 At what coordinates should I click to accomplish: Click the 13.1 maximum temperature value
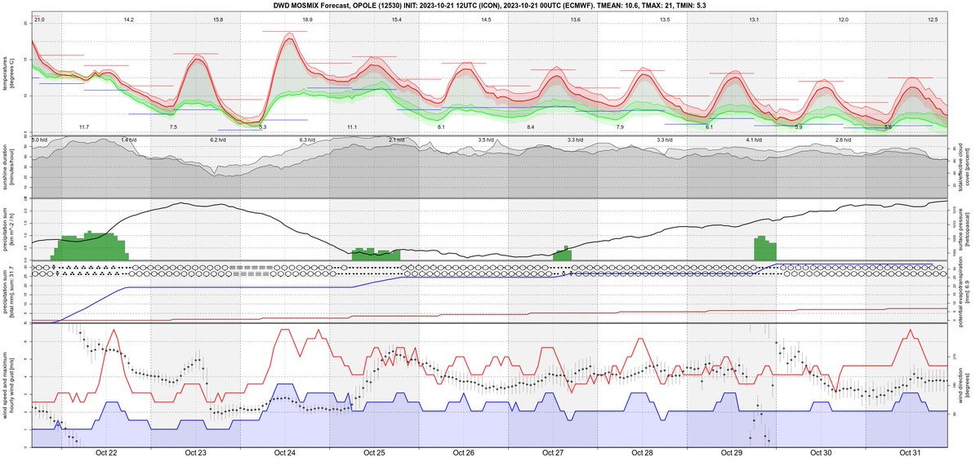tap(754, 19)
